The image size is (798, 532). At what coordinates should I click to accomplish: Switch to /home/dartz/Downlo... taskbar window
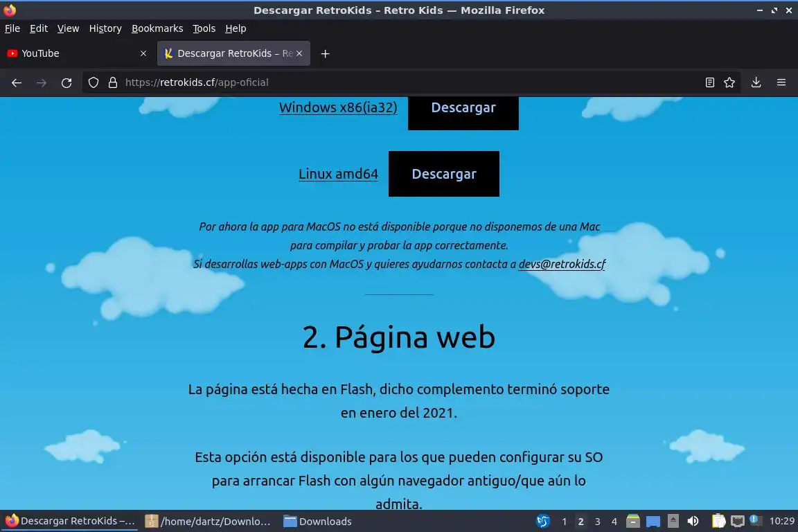tap(208, 522)
